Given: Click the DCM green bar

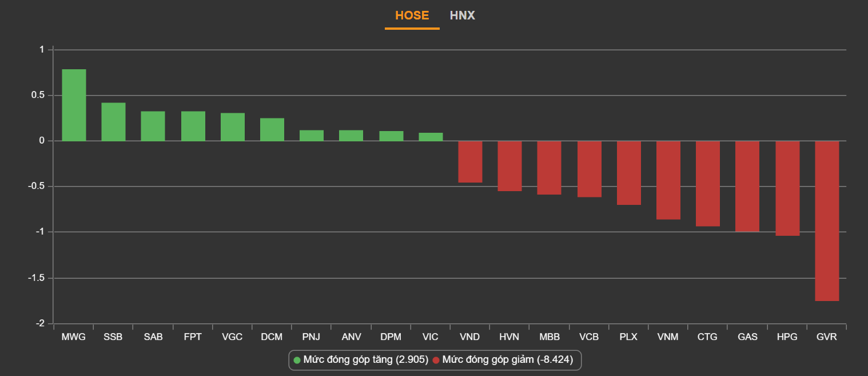Looking at the screenshot, I should 272,129.
